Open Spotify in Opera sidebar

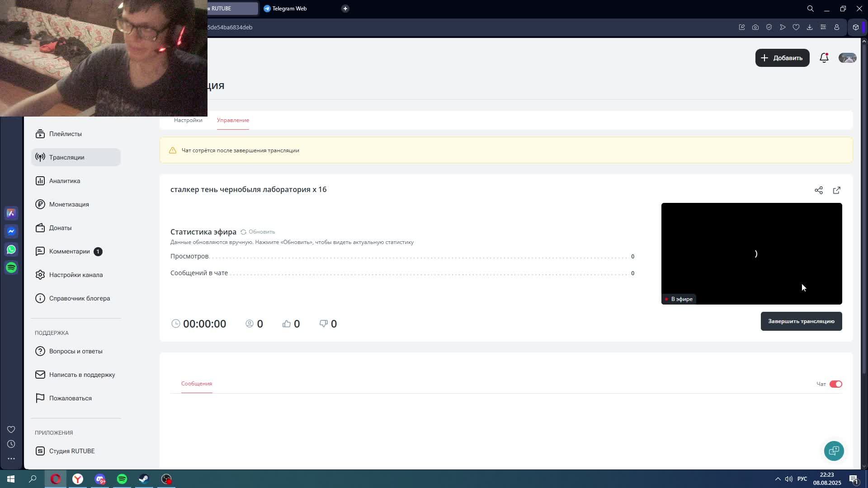click(11, 267)
